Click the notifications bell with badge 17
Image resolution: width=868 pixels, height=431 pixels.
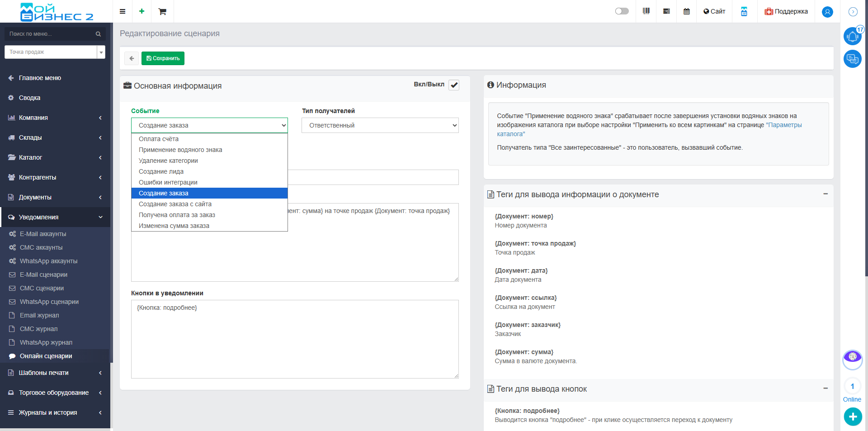tap(852, 36)
